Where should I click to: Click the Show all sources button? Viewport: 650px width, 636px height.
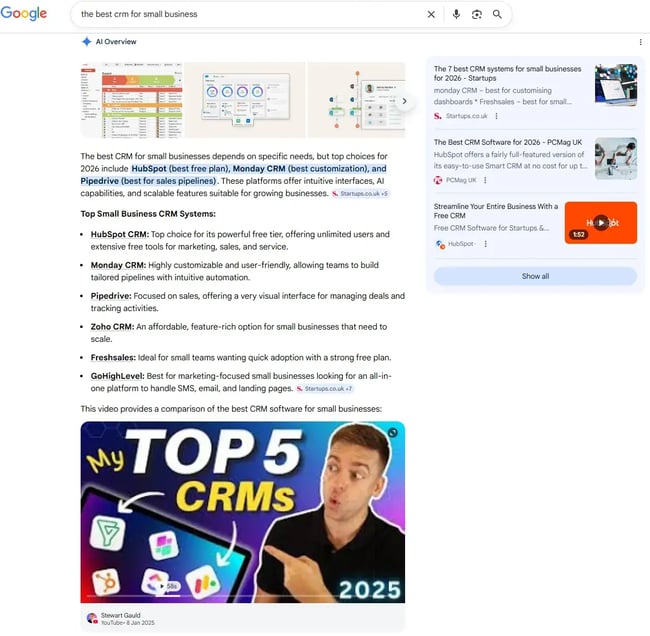click(535, 276)
